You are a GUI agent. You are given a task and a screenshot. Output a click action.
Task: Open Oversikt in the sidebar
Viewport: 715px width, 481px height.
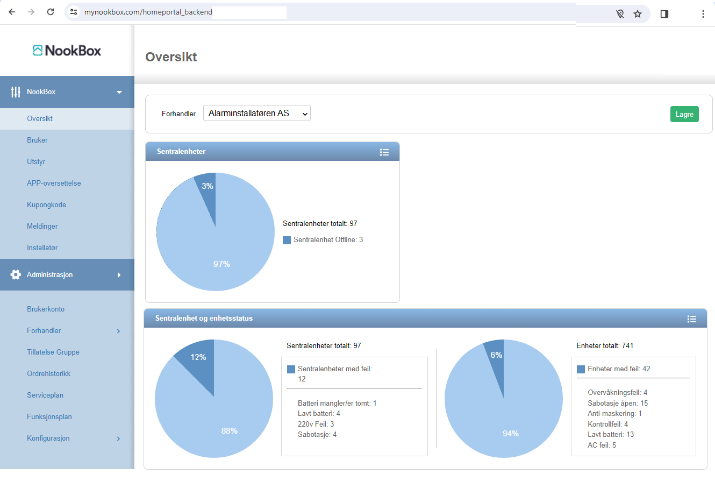click(67, 119)
